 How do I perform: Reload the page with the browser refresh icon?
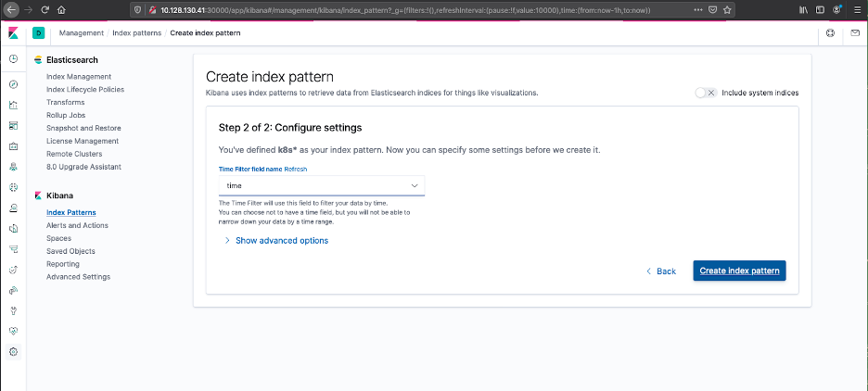pos(45,10)
